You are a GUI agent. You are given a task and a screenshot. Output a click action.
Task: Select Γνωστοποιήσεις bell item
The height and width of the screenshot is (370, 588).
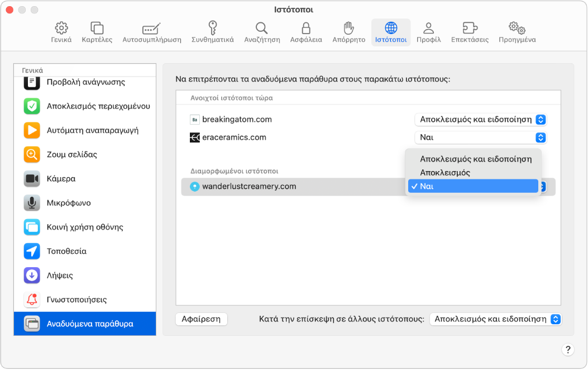[x=85, y=300]
